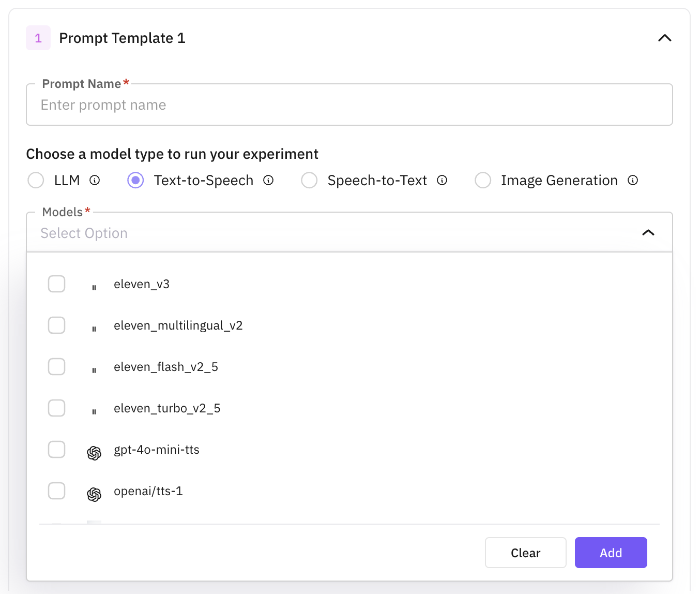Screen dimensions: 700x594
Task: Click the ElevenLabs icon beside eleven_turbo_v2_5
Action: tap(94, 412)
